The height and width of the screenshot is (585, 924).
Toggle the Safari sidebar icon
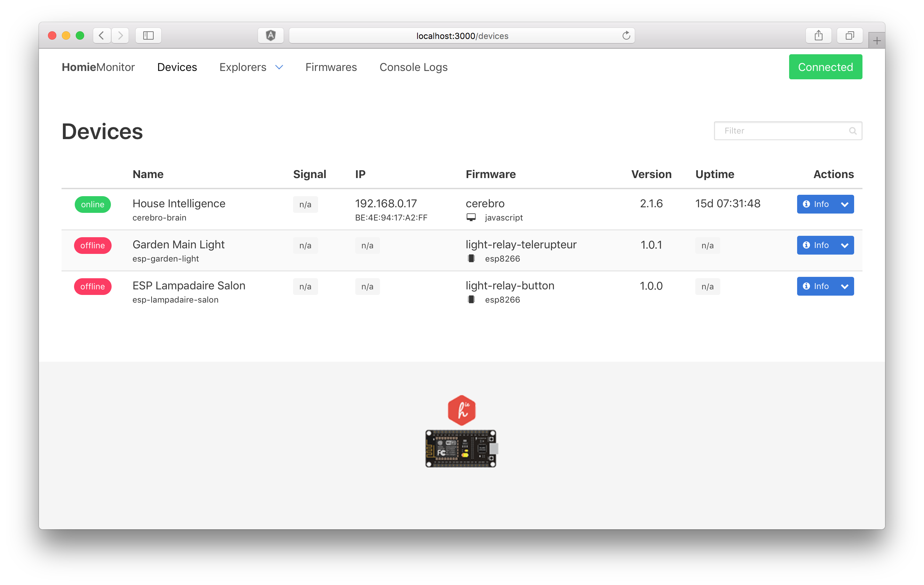[x=148, y=36]
